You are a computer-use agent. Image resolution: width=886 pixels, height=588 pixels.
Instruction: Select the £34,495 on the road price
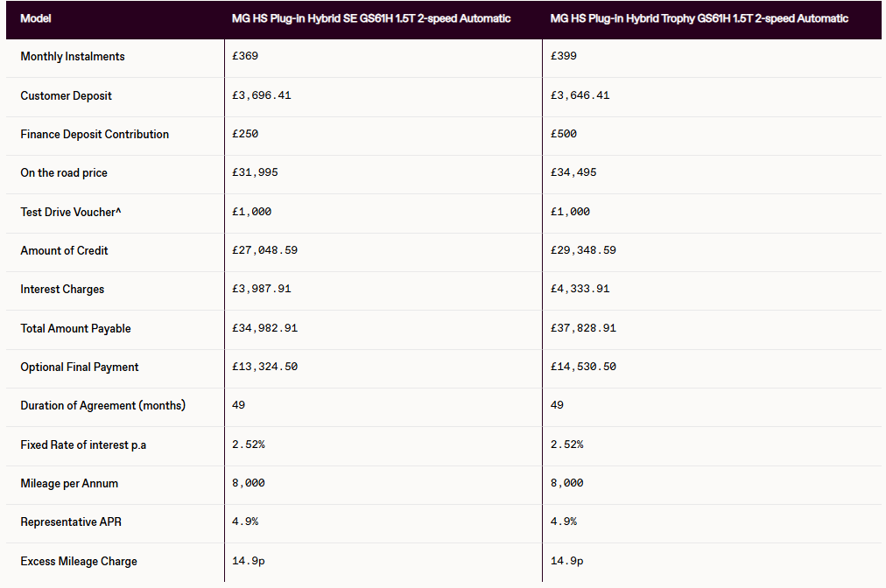coord(573,172)
